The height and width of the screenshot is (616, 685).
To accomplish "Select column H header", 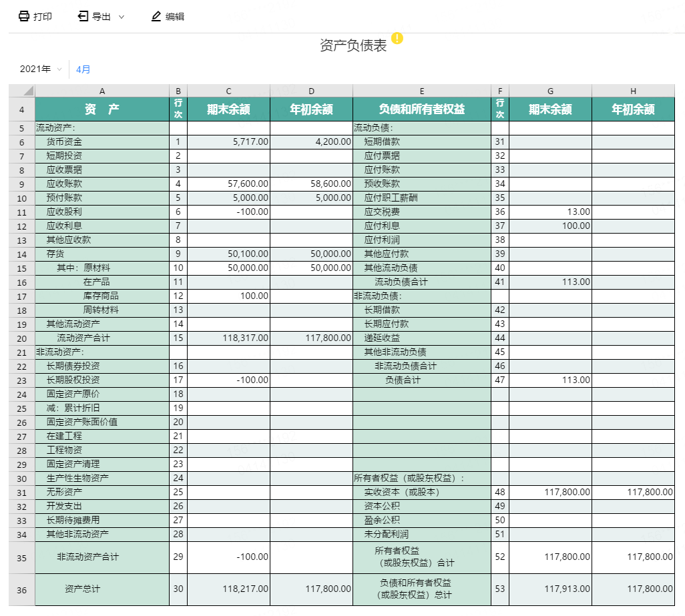I will pyautogui.click(x=632, y=91).
